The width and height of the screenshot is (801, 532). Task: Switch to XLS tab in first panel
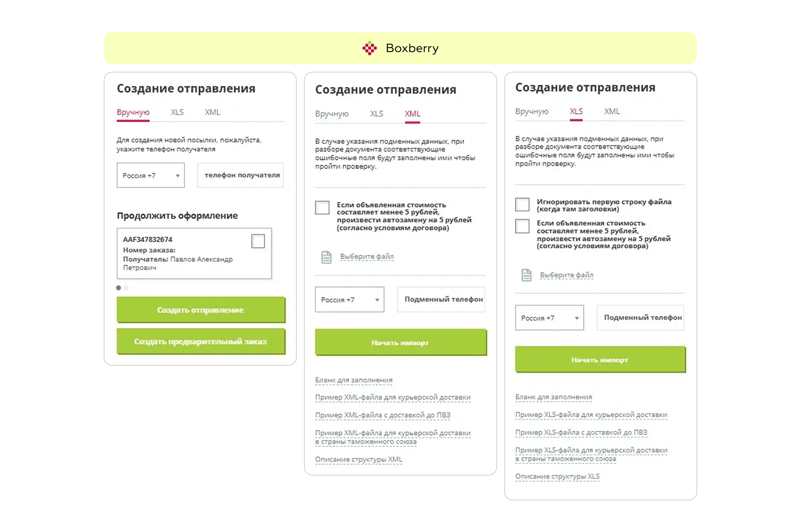pyautogui.click(x=177, y=112)
